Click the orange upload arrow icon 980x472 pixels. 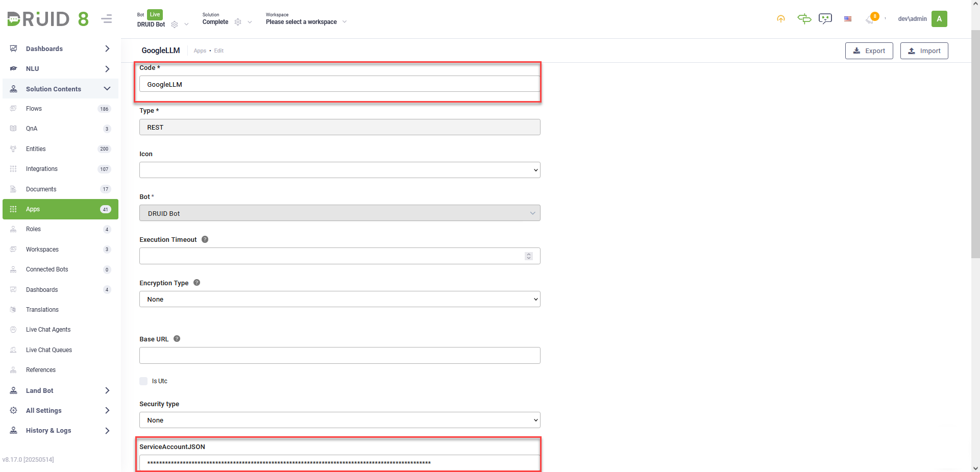pyautogui.click(x=780, y=19)
